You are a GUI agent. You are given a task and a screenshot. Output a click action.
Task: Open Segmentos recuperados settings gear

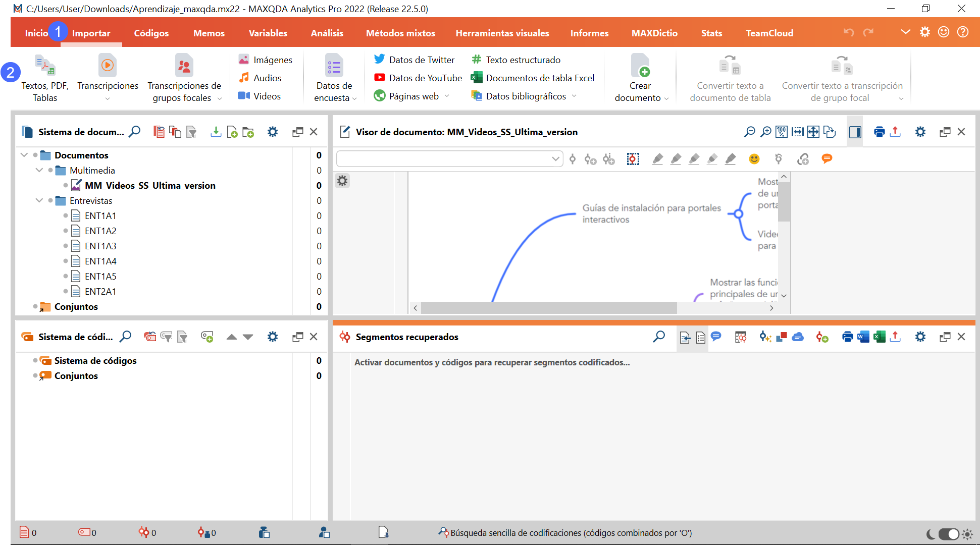pyautogui.click(x=920, y=337)
